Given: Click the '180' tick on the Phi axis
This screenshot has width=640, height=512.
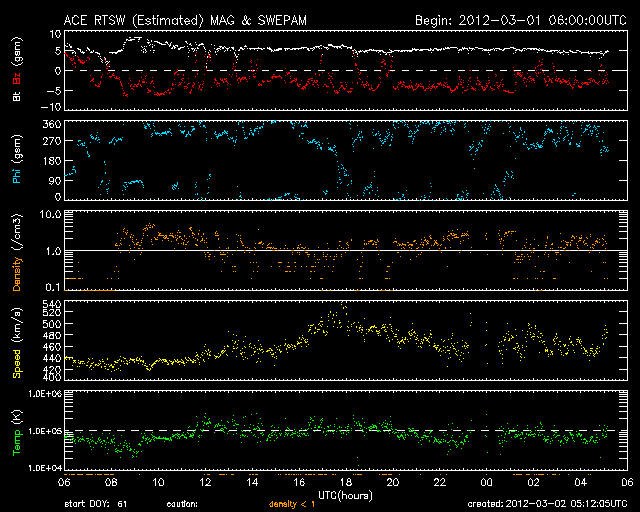Looking at the screenshot, I should (52, 161).
